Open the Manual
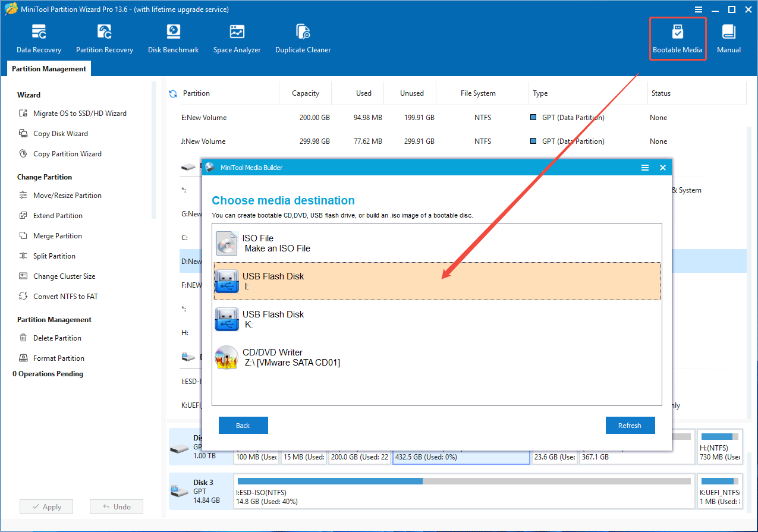Screen dimensions: 758x532 (728, 37)
